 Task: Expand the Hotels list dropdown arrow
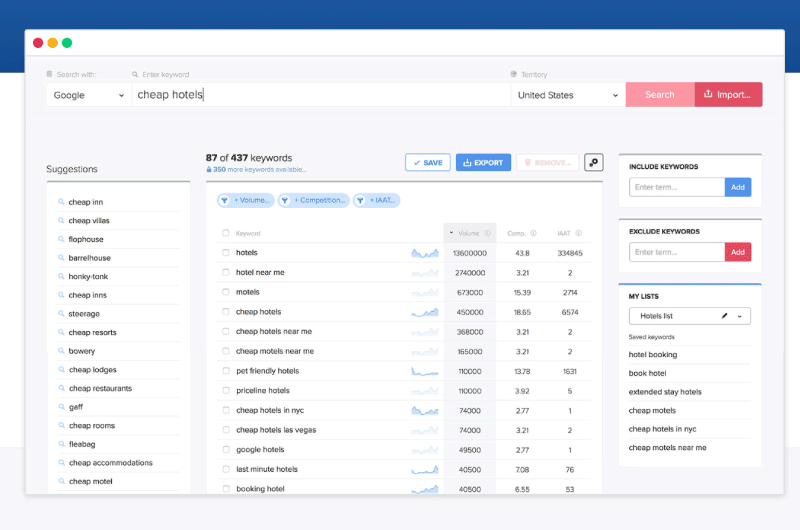pyautogui.click(x=739, y=316)
